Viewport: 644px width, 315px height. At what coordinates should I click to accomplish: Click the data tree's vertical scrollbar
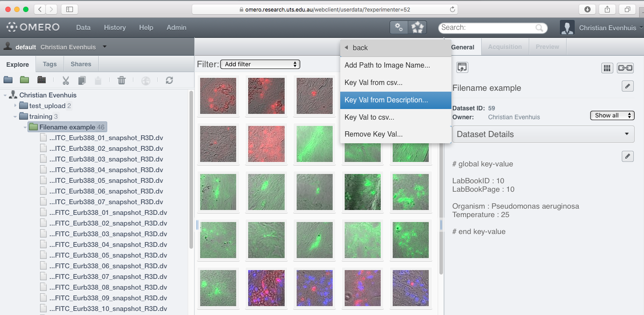(x=191, y=170)
